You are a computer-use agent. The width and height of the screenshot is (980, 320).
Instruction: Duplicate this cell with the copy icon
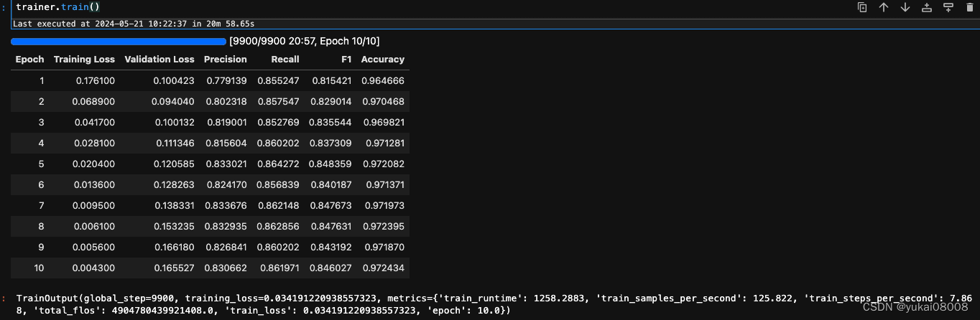862,7
